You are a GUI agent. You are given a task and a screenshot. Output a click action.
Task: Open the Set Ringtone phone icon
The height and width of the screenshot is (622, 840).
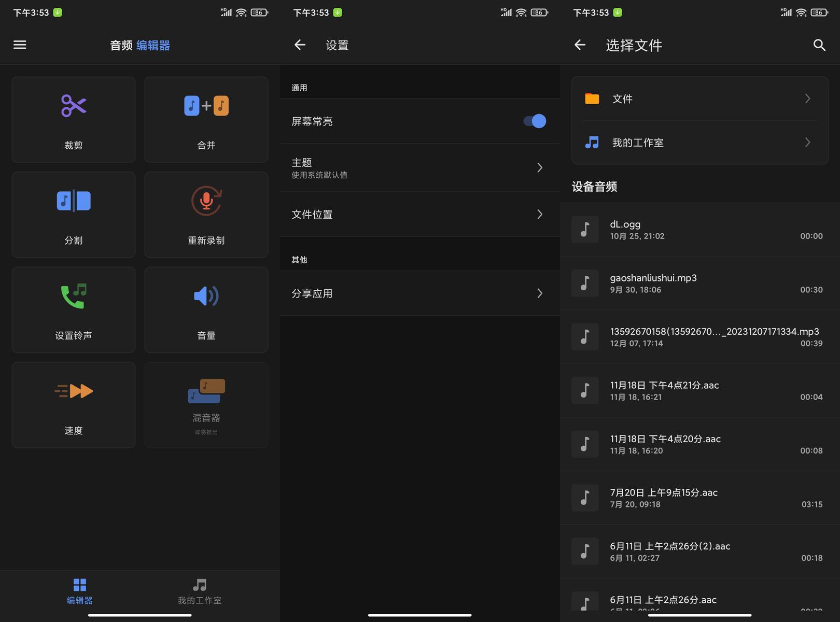[x=74, y=296]
